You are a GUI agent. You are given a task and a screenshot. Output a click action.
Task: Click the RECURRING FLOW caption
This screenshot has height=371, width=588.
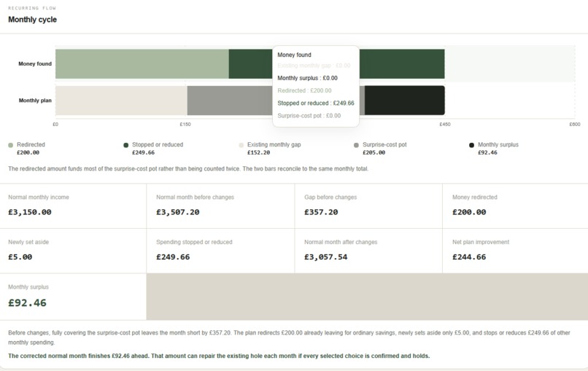(x=32, y=8)
